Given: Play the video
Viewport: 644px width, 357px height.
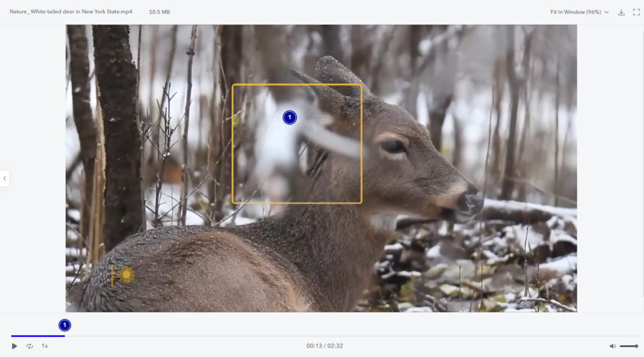Looking at the screenshot, I should [x=14, y=346].
